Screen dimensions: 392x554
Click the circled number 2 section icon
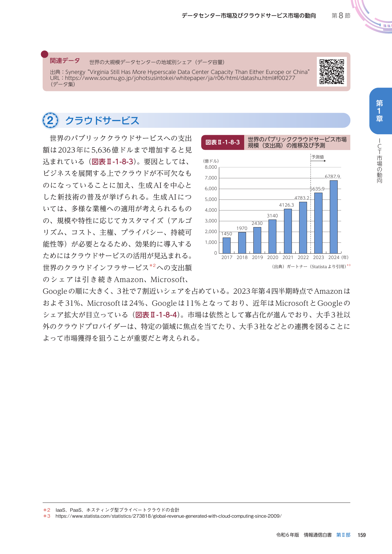[x=50, y=121]
